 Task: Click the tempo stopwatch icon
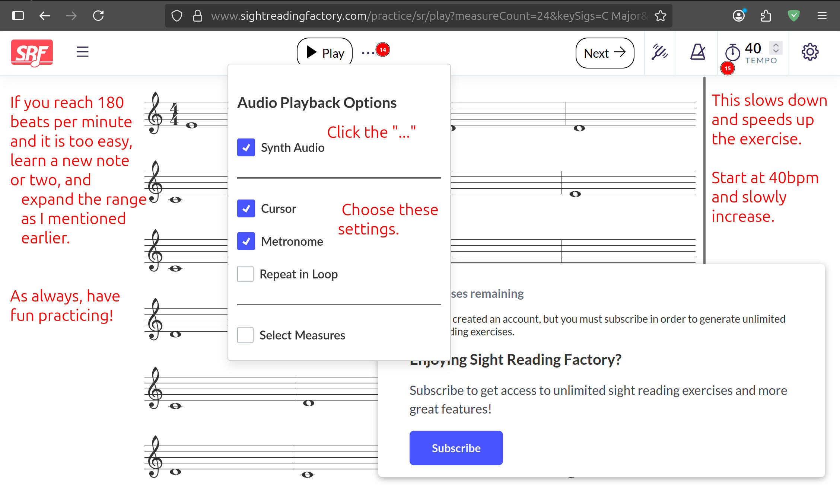732,52
